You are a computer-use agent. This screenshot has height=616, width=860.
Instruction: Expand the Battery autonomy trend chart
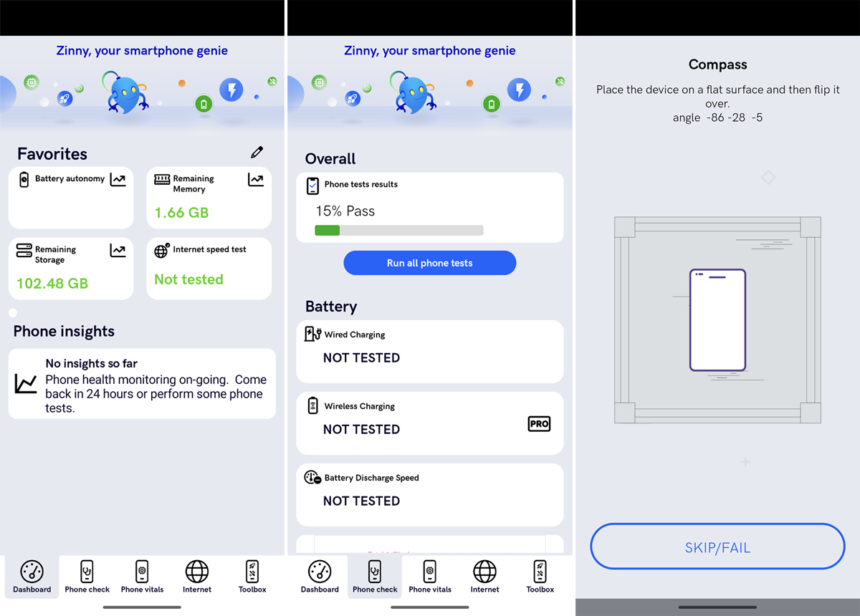click(118, 179)
